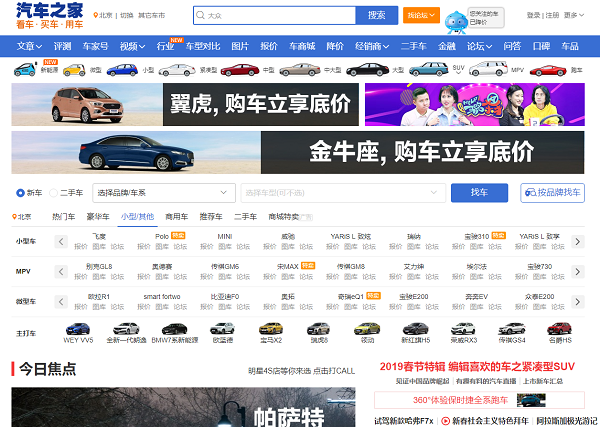Select the red 跑车 sports car icon
Image resolution: width=600 pixels, height=427 pixels.
pos(548,70)
